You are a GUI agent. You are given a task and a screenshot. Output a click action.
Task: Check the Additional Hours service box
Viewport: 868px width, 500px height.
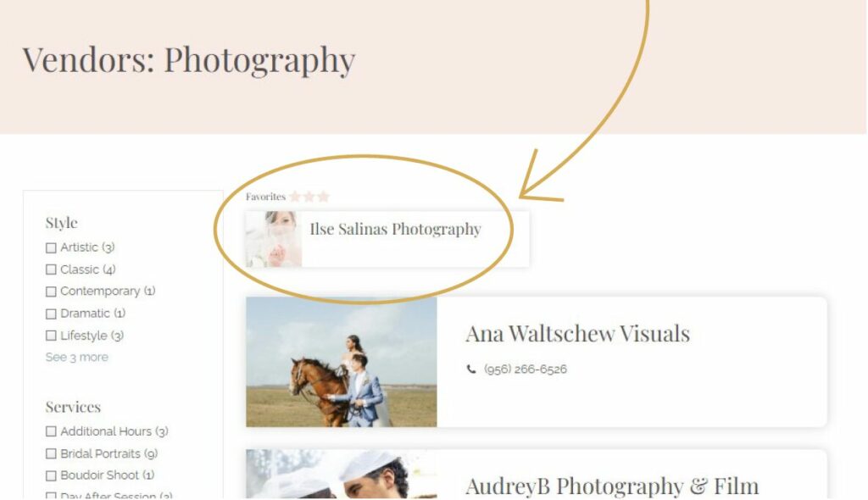point(51,431)
